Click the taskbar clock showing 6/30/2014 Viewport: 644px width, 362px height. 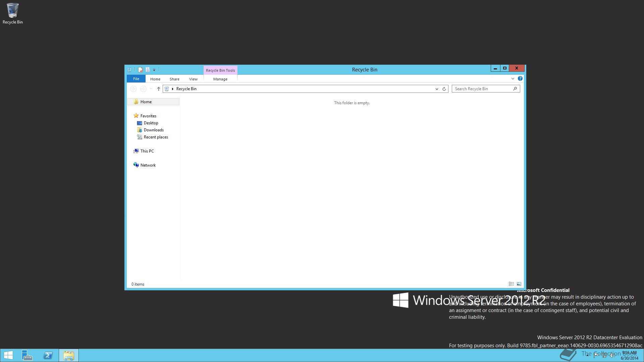(629, 355)
